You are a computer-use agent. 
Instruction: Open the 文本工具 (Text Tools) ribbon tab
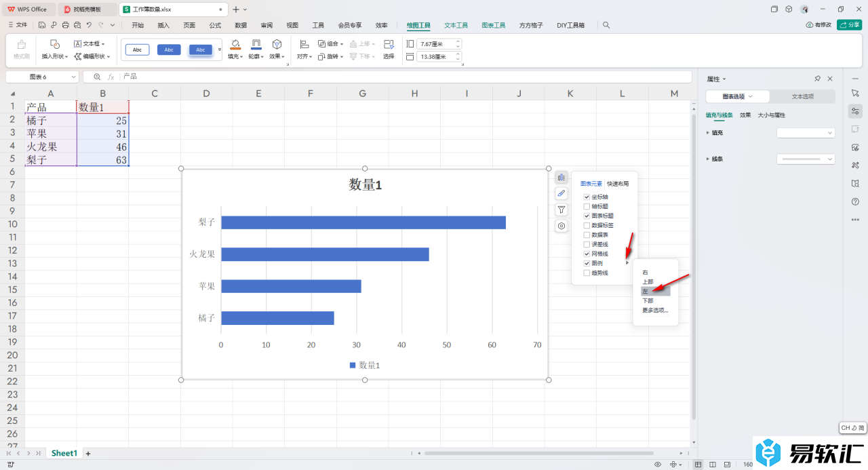pyautogui.click(x=456, y=25)
